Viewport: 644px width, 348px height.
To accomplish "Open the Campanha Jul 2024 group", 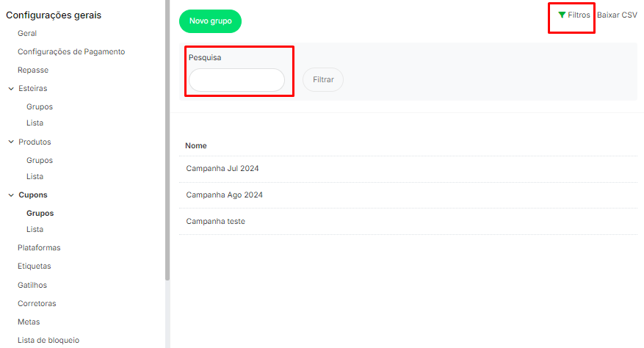I will 222,169.
